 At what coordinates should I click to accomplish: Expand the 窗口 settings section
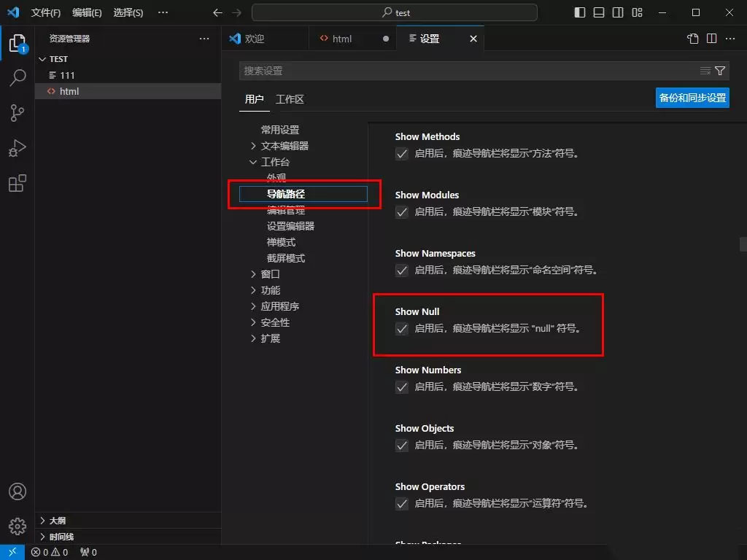[x=269, y=273]
